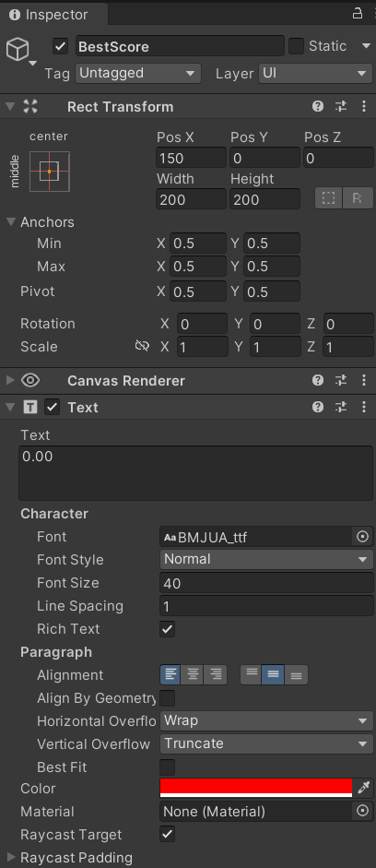
Task: Toggle the constrained scale proportions link
Action: coord(142,347)
